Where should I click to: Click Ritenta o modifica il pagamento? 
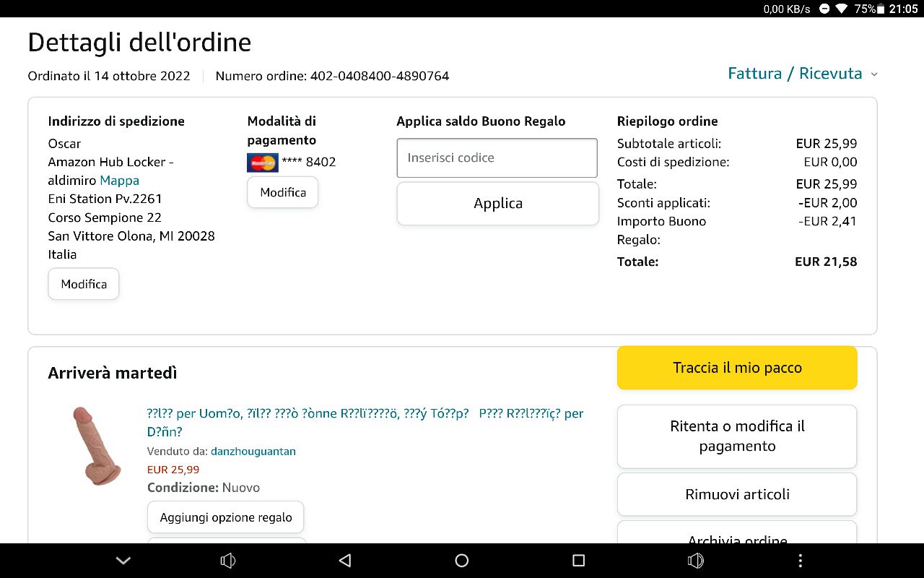coord(737,436)
